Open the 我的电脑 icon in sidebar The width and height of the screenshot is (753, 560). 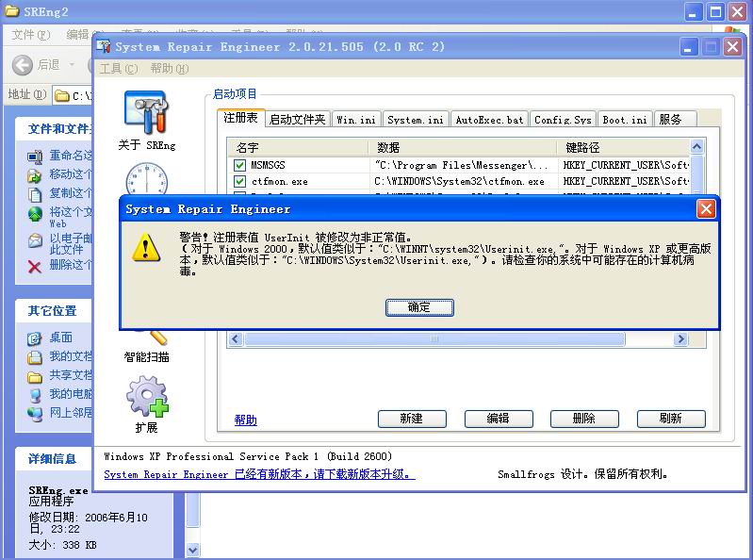(35, 395)
